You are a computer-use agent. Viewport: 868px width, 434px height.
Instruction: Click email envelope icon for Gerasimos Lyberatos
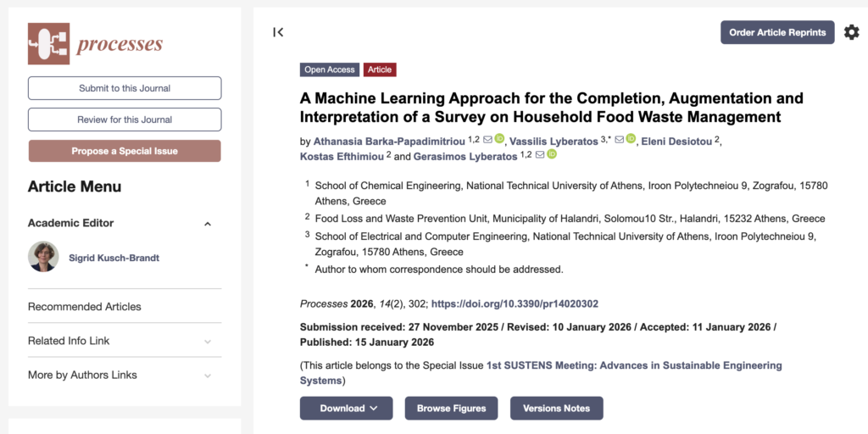[x=538, y=154]
